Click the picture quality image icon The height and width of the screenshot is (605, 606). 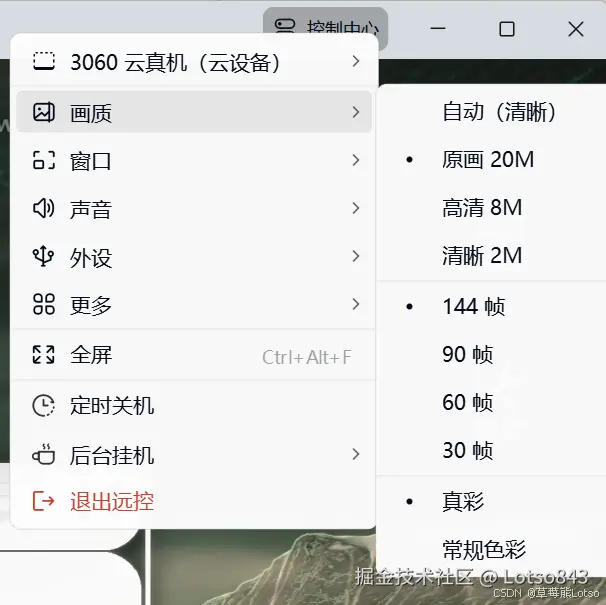(x=44, y=112)
